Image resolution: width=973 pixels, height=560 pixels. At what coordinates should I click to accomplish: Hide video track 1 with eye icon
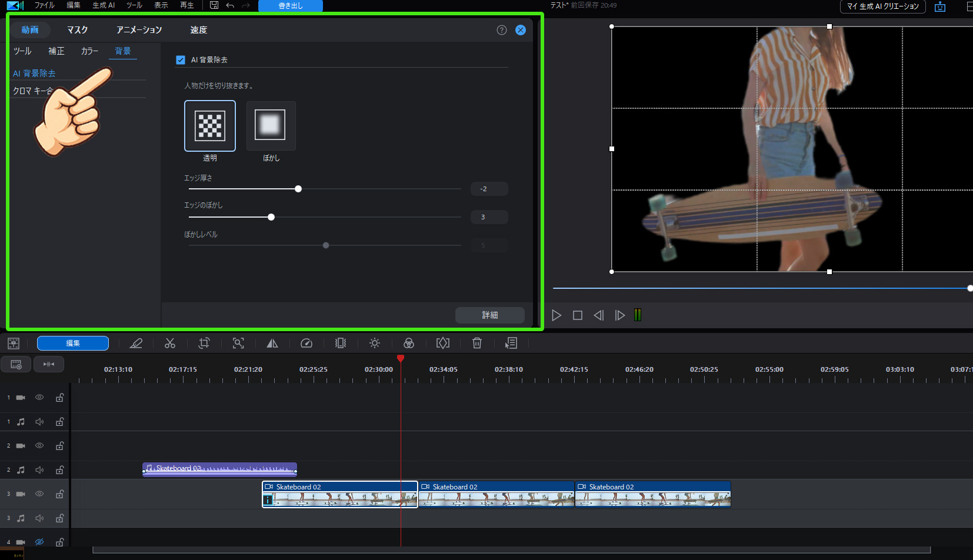(39, 398)
